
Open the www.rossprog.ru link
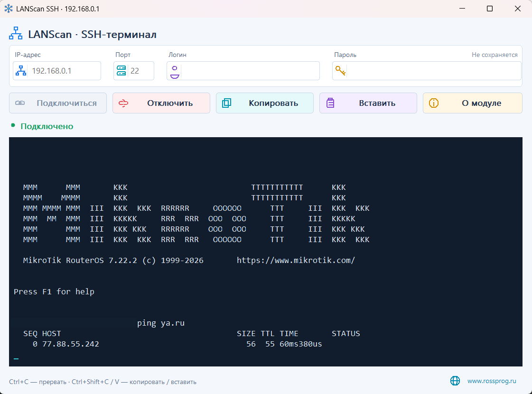tap(492, 381)
